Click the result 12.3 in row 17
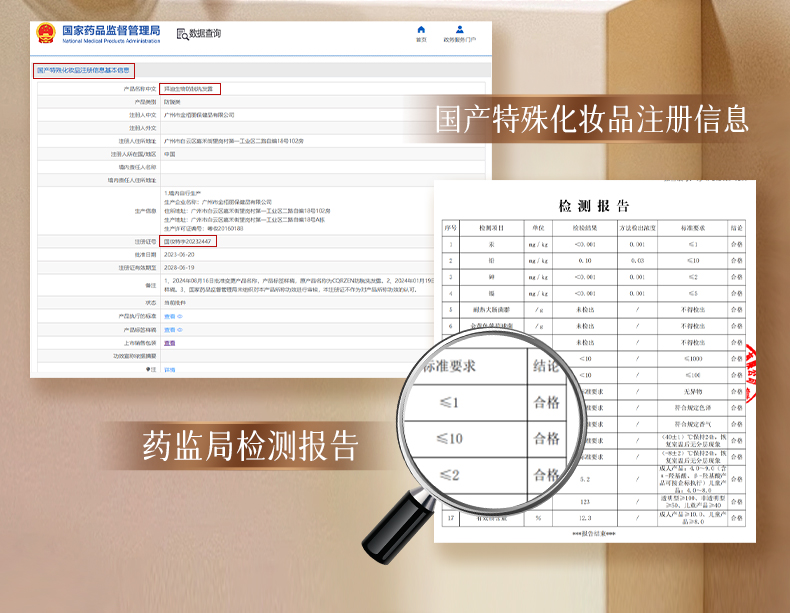Viewport: 790px width, 613px height. pos(585,518)
